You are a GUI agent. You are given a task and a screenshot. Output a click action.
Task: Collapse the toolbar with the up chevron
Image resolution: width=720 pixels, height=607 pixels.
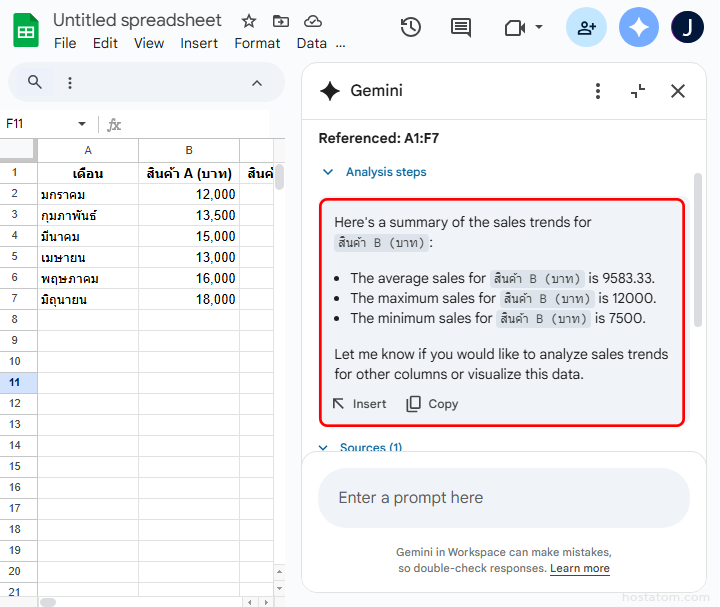click(x=256, y=83)
